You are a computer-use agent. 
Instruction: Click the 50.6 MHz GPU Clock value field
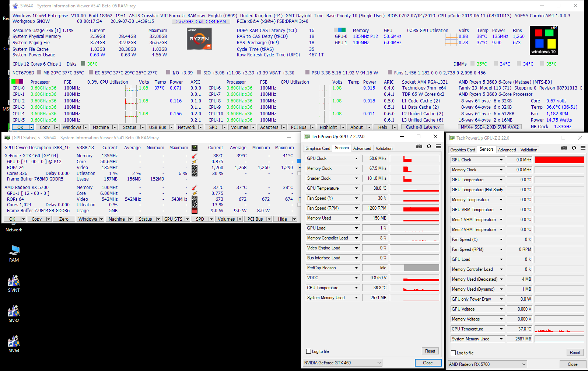(x=375, y=158)
